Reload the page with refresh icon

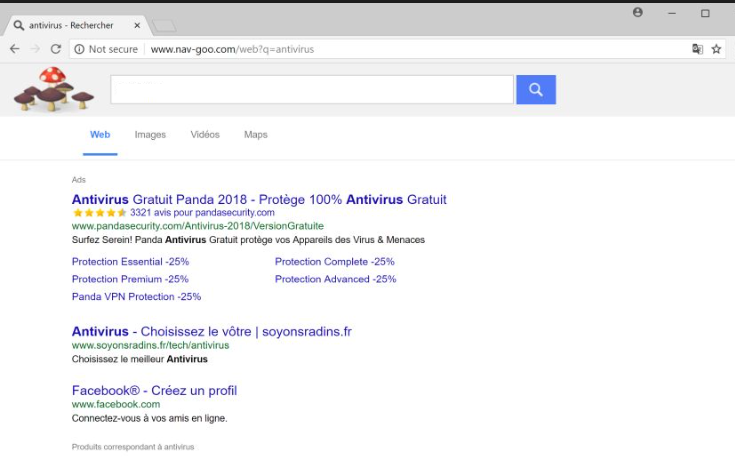[x=56, y=49]
